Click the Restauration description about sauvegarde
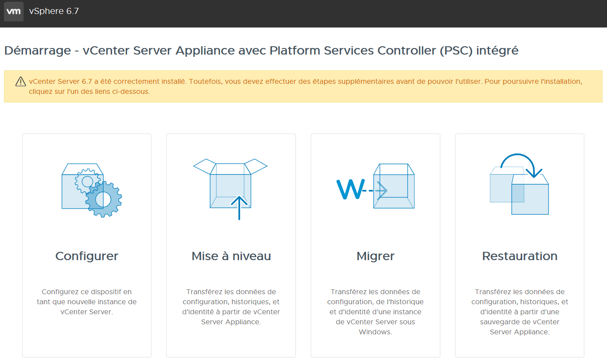The width and height of the screenshot is (607, 364). tap(520, 312)
